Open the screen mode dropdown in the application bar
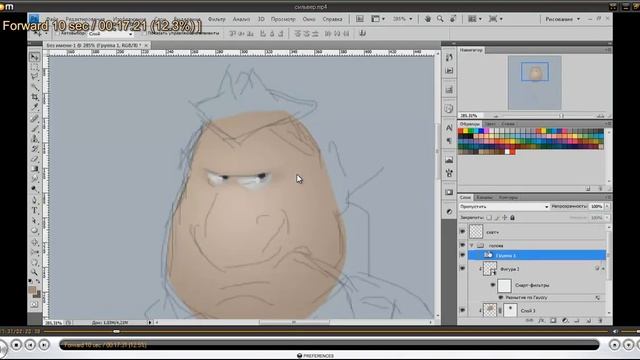Screen dimensions: 640x360 (x=496, y=19)
